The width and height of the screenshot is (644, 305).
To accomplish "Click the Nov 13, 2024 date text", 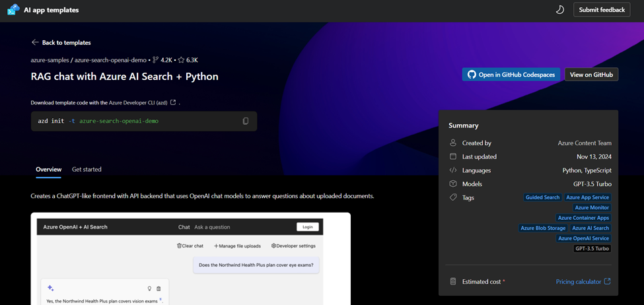I will [x=594, y=156].
